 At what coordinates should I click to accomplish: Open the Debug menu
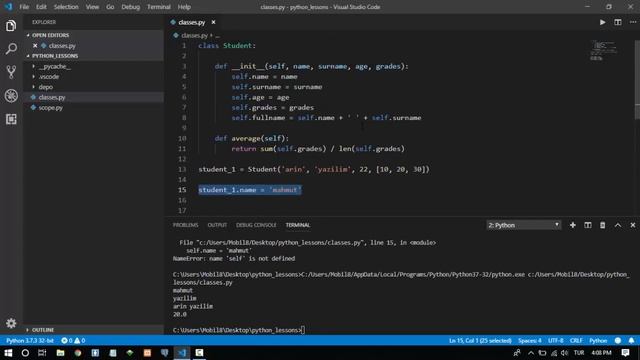click(131, 7)
